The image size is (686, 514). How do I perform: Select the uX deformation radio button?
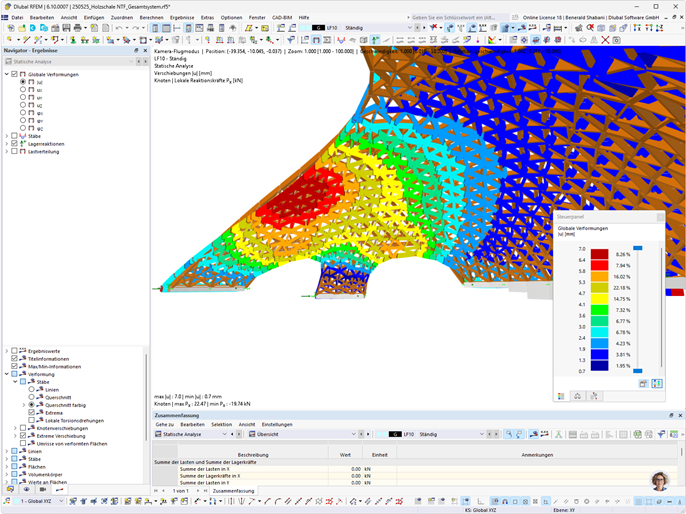(23, 90)
